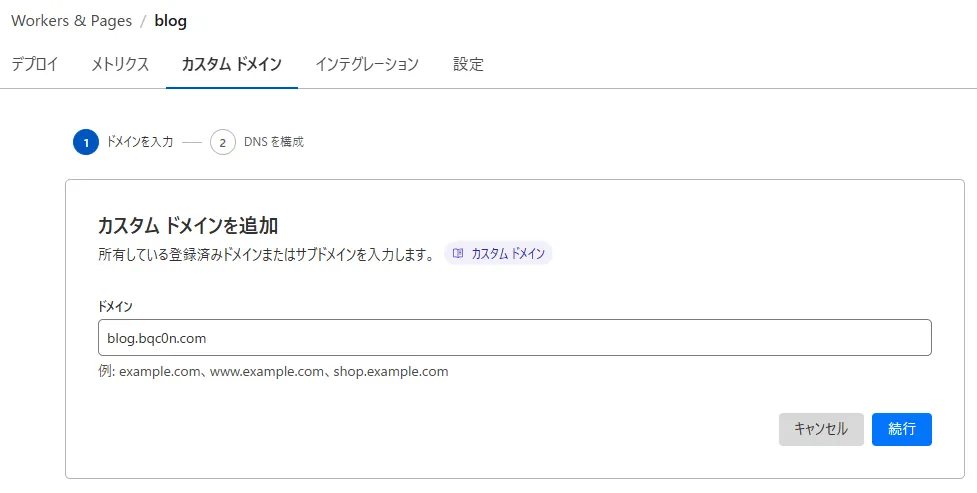Image resolution: width=977 pixels, height=493 pixels.
Task: Click the example domains hint text
Action: (x=273, y=372)
